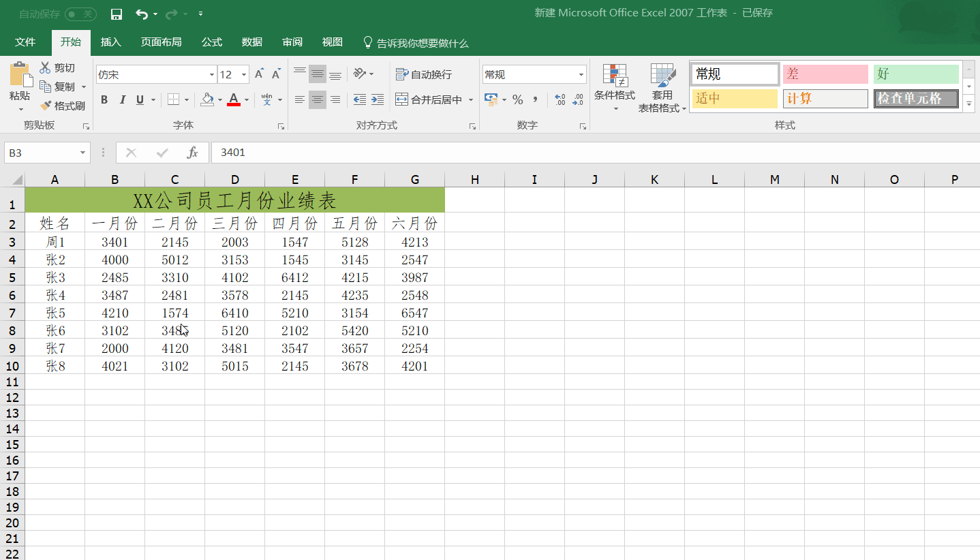This screenshot has width=980, height=560.
Task: Open the Alignment (对齐方式) dialog launcher
Action: (472, 126)
